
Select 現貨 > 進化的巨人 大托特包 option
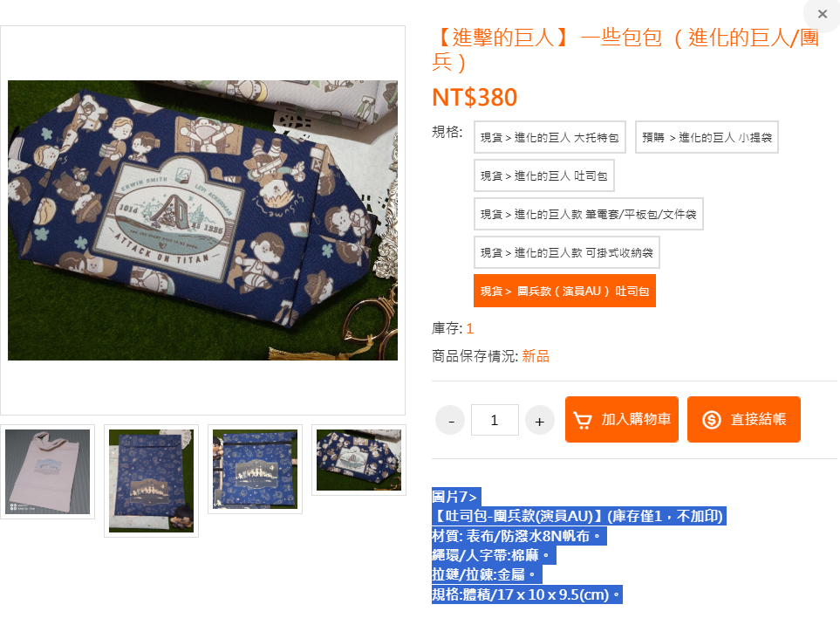tap(550, 137)
